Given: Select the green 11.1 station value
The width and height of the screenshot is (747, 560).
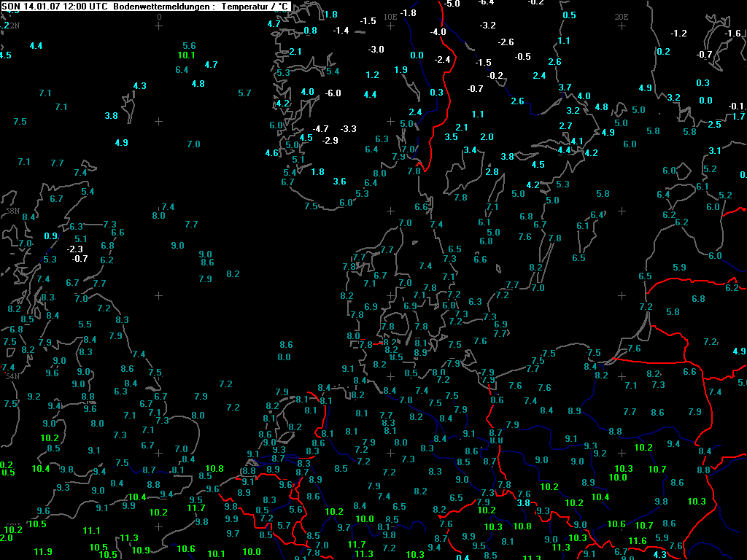Looking at the screenshot, I should 91,530.
